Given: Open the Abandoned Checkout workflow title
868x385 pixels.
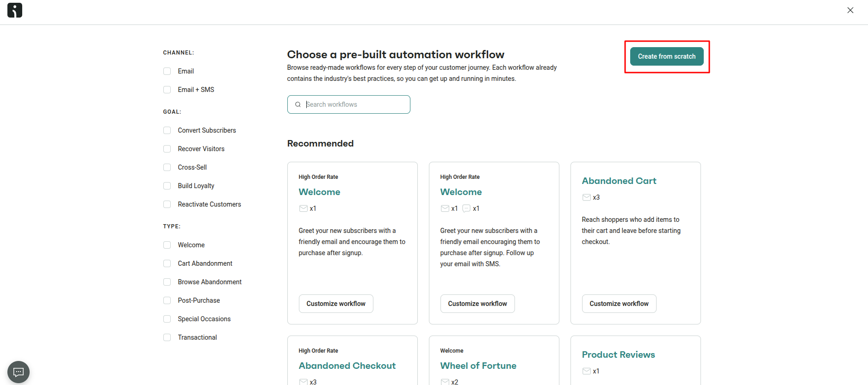Looking at the screenshot, I should pos(347,366).
